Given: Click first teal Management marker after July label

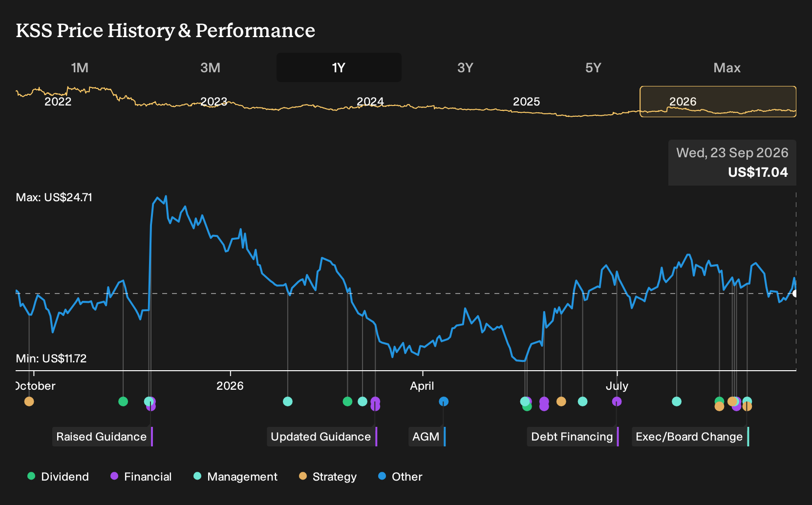Looking at the screenshot, I should [677, 401].
